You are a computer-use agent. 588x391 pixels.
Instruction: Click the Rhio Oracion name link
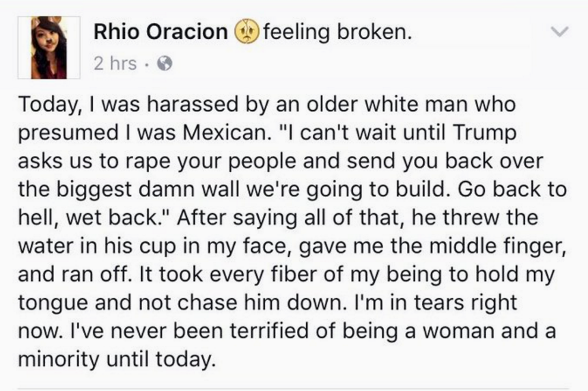(160, 31)
